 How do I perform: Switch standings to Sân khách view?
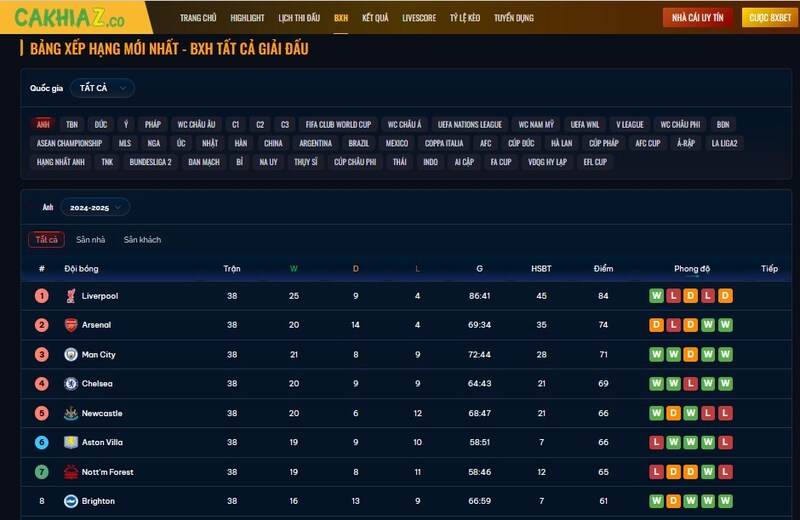142,240
